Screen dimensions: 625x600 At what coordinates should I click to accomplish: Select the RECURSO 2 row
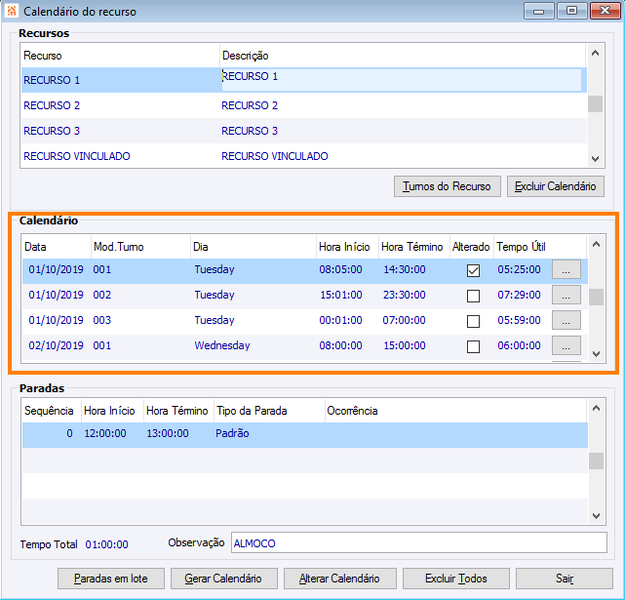coord(304,106)
